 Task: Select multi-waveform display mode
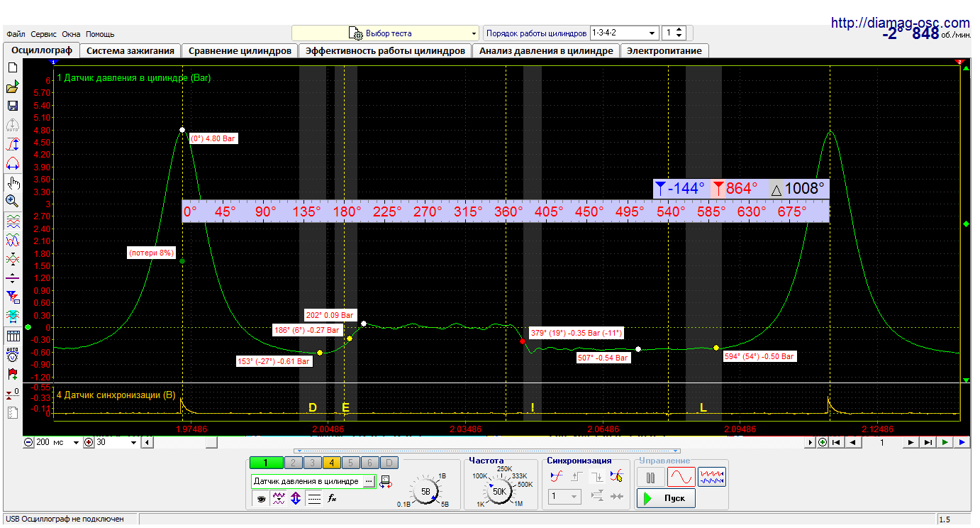pyautogui.click(x=712, y=477)
